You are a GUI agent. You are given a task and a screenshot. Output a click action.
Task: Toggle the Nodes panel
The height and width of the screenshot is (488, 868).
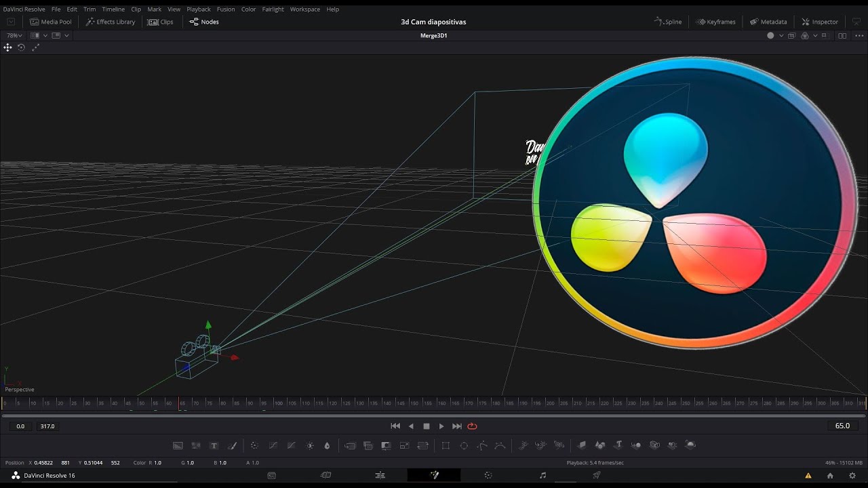[204, 22]
